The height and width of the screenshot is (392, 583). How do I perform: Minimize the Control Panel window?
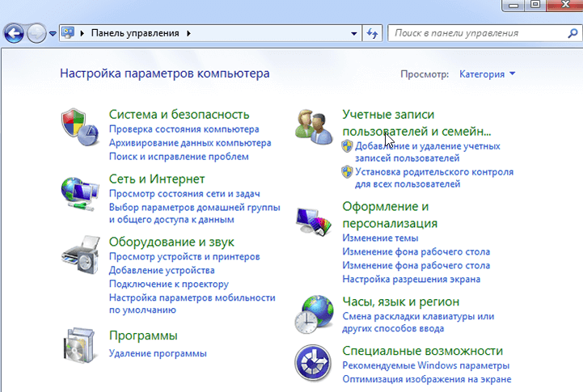(x=513, y=5)
